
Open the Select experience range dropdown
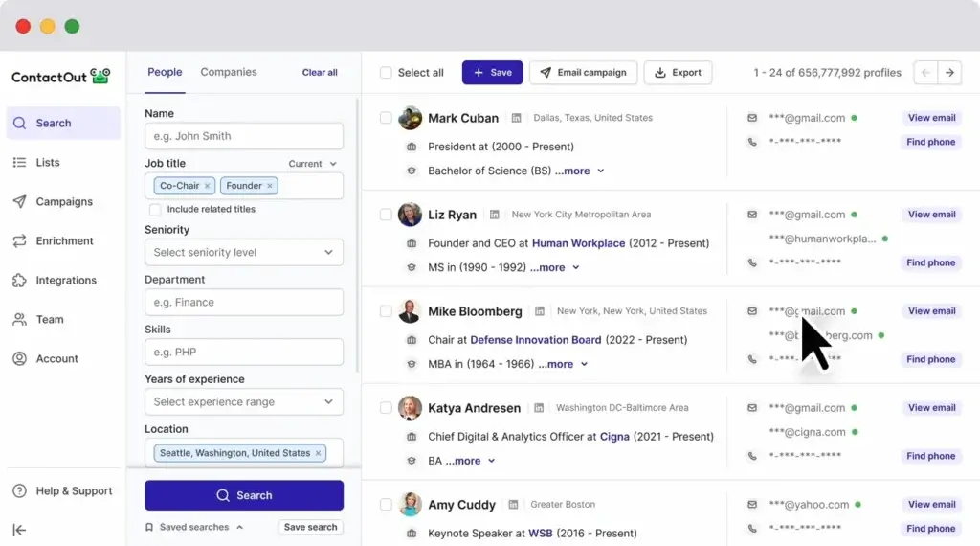point(244,401)
